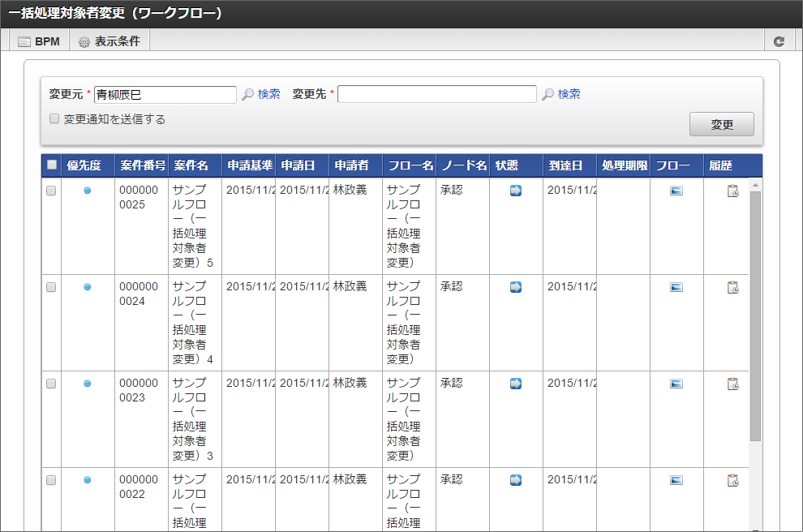Enable 変更通知を送信する checkbox
The height and width of the screenshot is (532, 803).
click(54, 118)
